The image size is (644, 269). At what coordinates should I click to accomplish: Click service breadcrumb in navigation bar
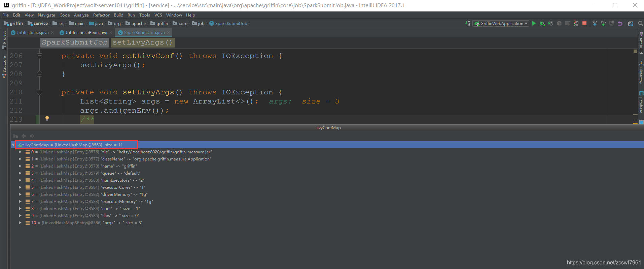pyautogui.click(x=38, y=24)
